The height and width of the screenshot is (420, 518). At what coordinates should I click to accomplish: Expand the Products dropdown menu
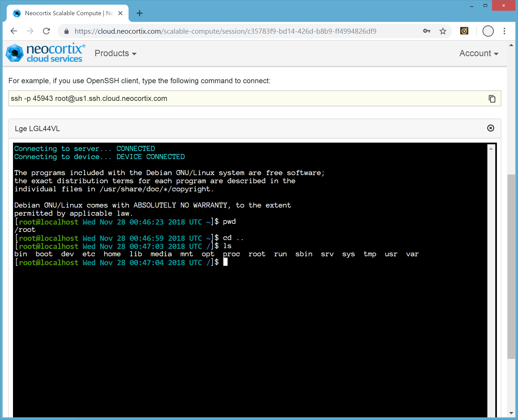click(x=115, y=53)
